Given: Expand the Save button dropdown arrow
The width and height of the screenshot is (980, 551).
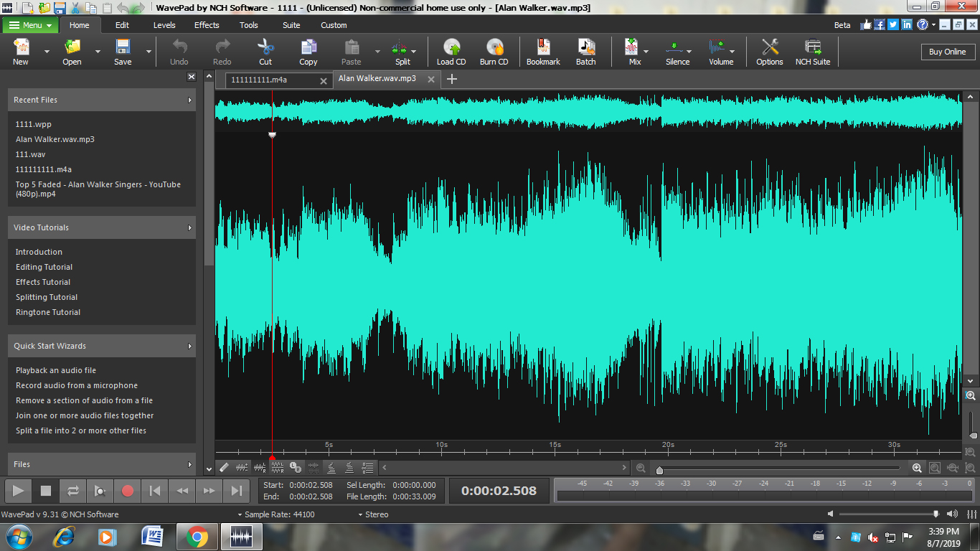Looking at the screenshot, I should click(x=149, y=52).
